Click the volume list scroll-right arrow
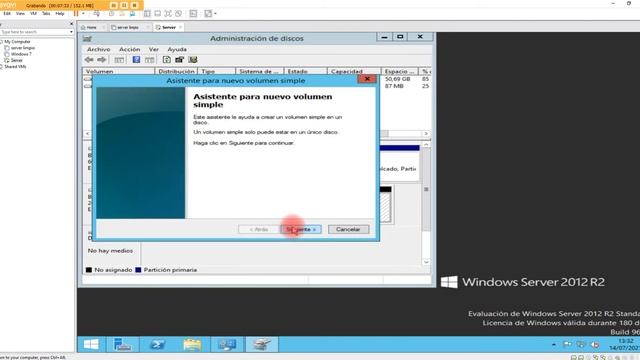Image resolution: width=640 pixels, height=360 pixels. coord(426,133)
